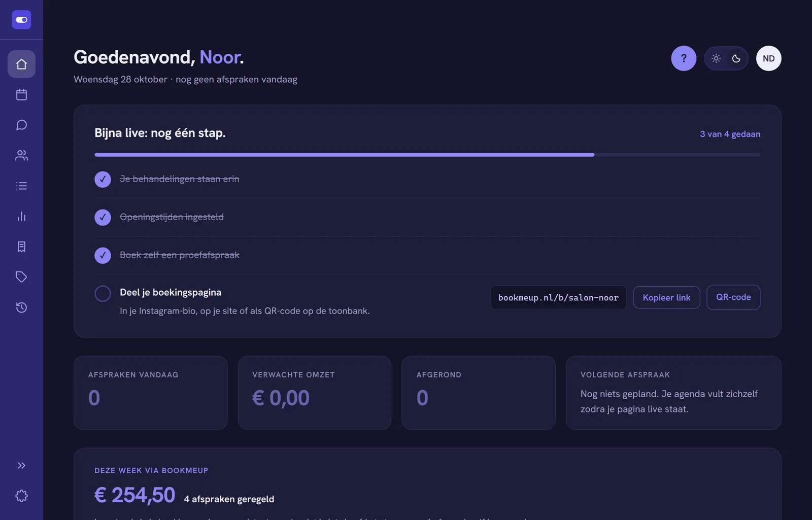Open the calendar icon in sidebar

point(21,94)
